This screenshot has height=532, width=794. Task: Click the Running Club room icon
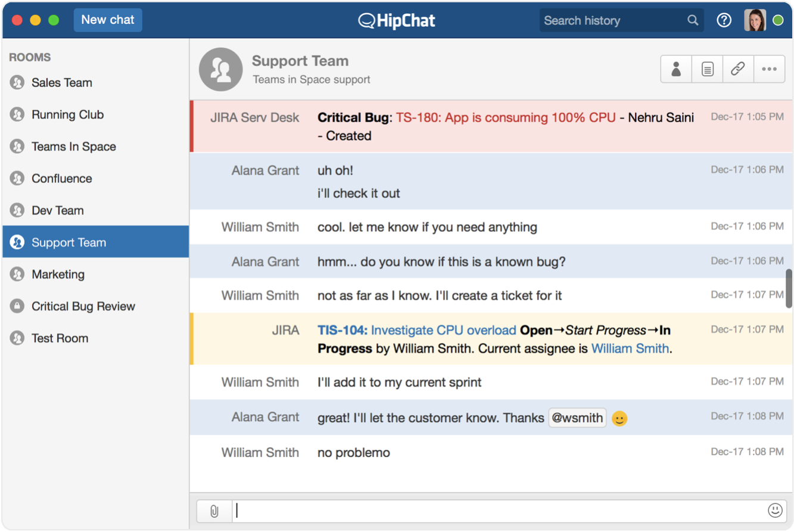click(x=17, y=115)
